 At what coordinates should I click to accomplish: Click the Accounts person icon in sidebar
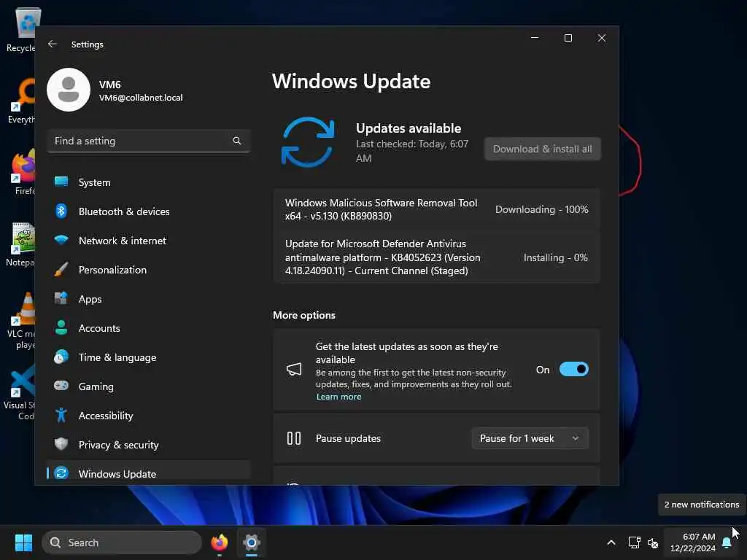coord(61,327)
